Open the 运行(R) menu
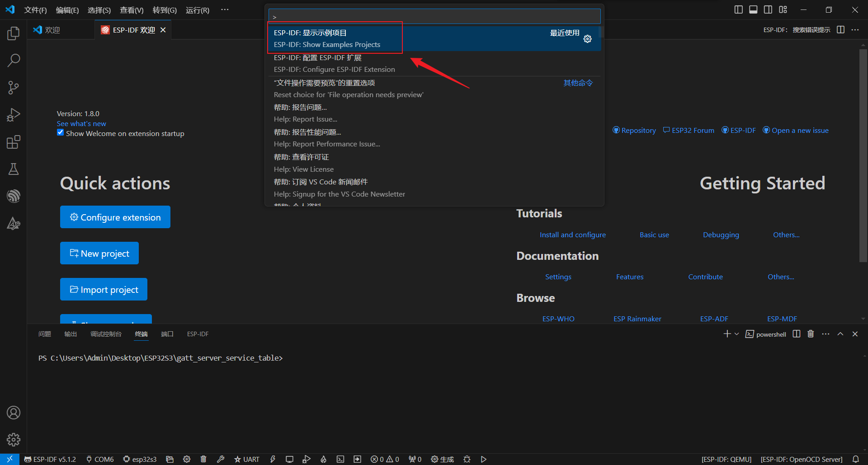Image resolution: width=868 pixels, height=465 pixels. pyautogui.click(x=198, y=10)
